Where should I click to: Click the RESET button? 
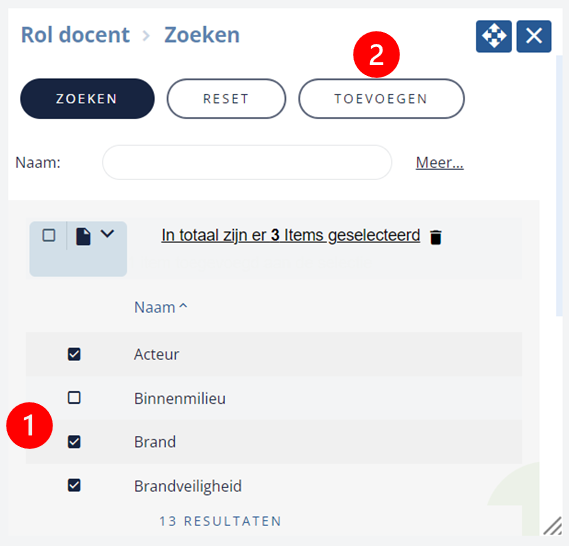(x=226, y=99)
